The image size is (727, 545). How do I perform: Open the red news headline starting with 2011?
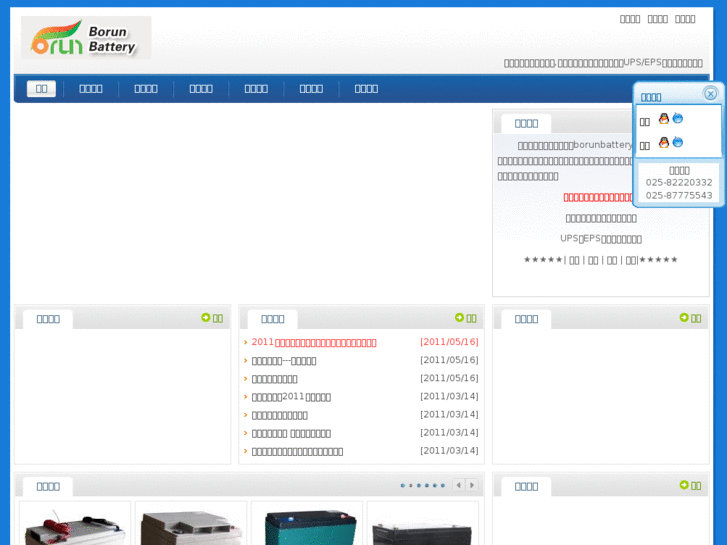coord(314,342)
